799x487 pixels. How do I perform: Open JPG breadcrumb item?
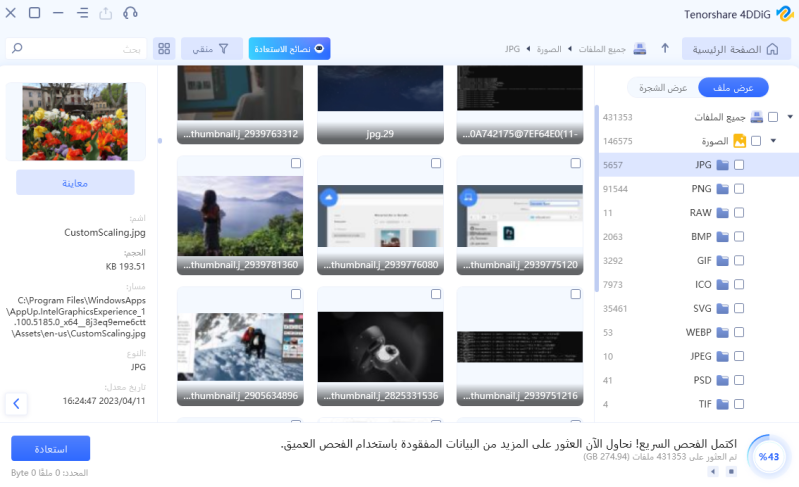[512, 49]
